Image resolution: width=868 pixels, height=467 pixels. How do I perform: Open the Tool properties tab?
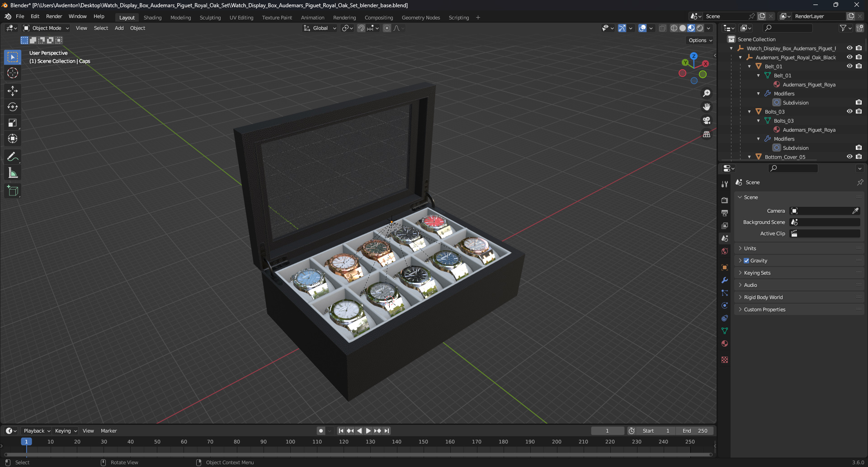point(725,184)
